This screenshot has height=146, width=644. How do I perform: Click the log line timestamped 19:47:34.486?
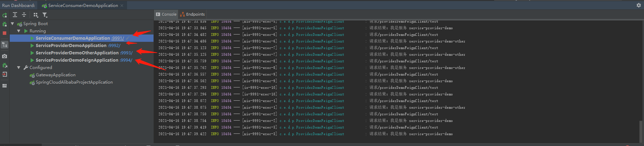pos(312,41)
